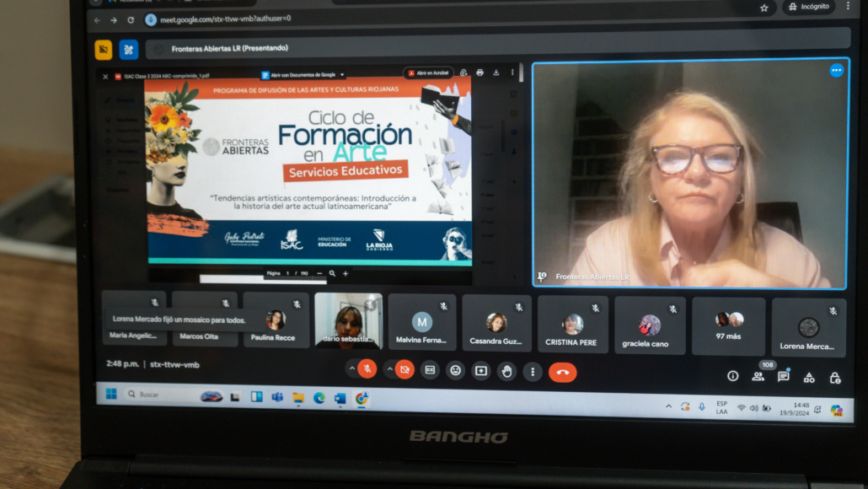The image size is (868, 489).
Task: Open Microsoft Edge from taskbar
Action: 319,398
